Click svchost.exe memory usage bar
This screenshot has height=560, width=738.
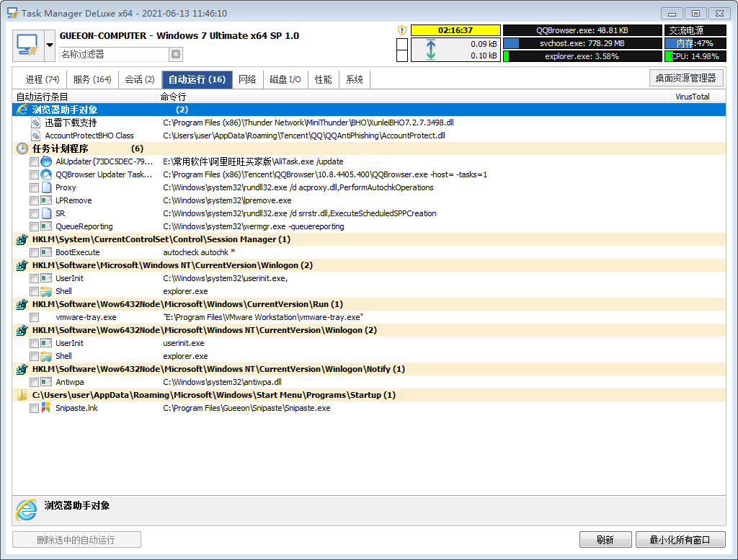tap(582, 43)
